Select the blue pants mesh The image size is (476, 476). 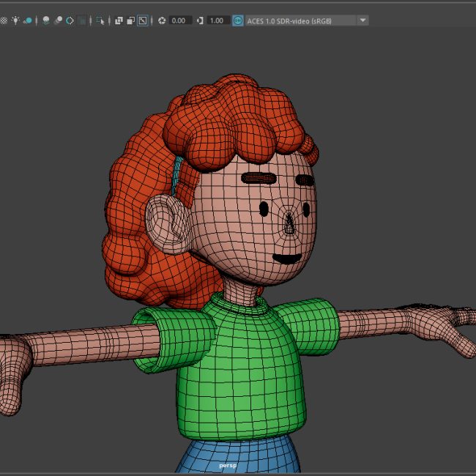click(x=238, y=454)
